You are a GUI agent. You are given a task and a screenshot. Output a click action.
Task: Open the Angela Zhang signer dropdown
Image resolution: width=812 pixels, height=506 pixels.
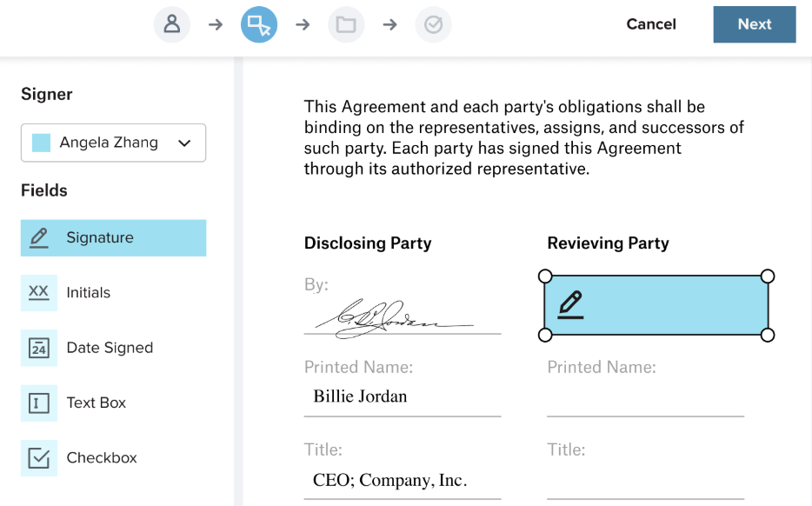(113, 143)
